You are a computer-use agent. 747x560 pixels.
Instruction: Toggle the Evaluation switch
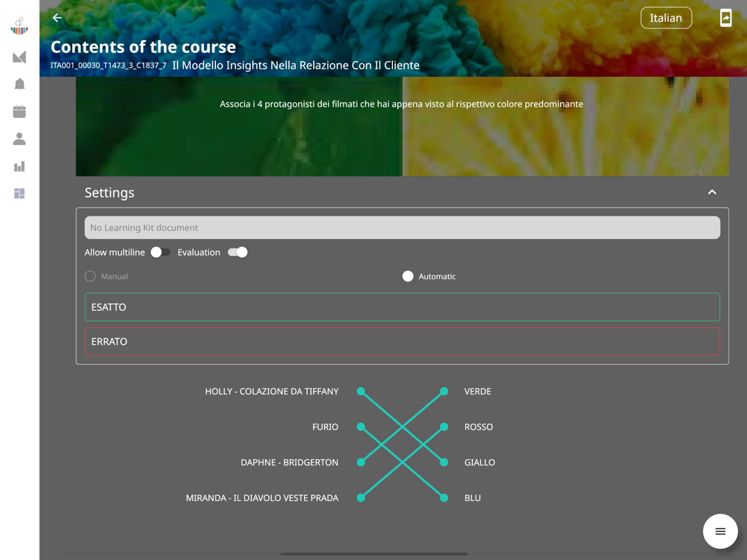(x=238, y=252)
